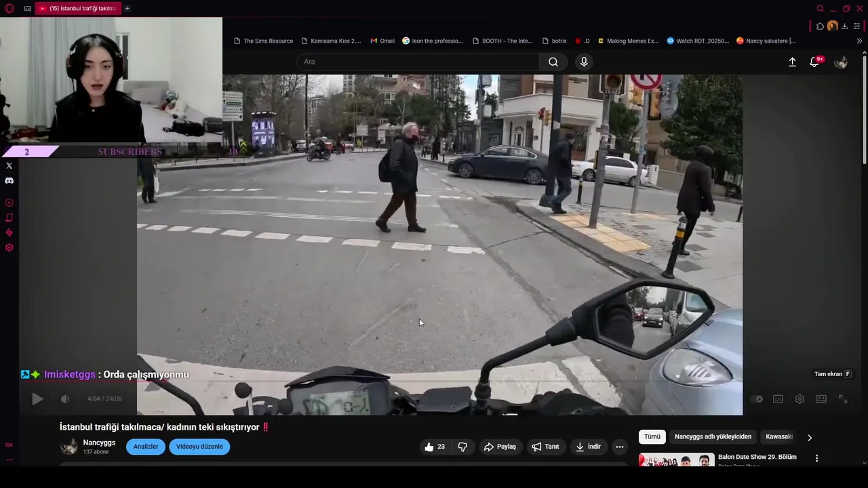Open the botrix bookmark
The height and width of the screenshot is (488, 868).
pyautogui.click(x=554, y=41)
